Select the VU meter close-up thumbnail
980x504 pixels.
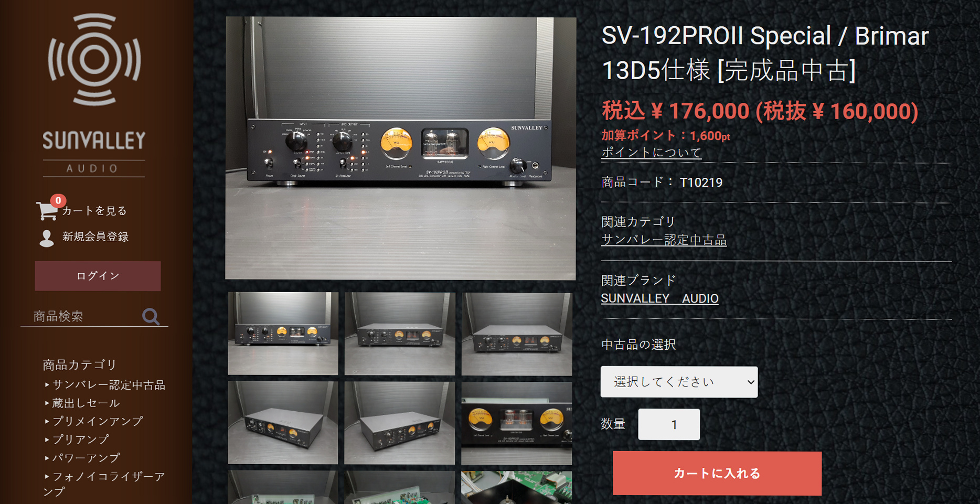[517, 423]
